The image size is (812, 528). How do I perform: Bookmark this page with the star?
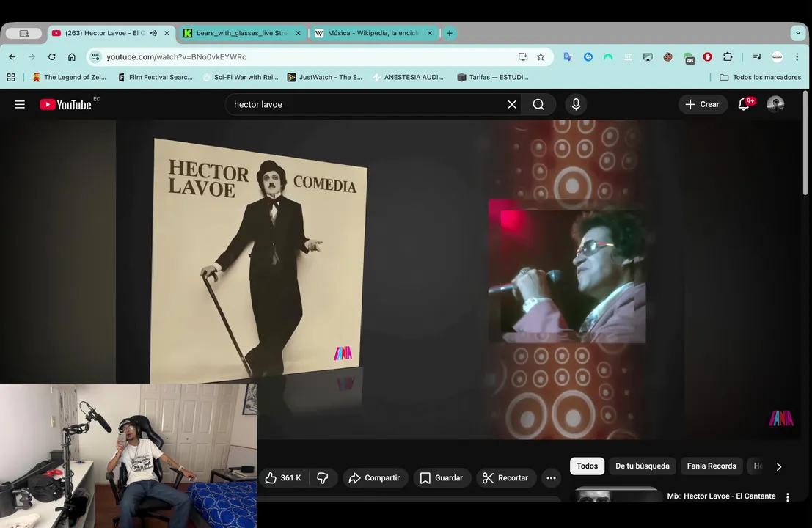click(541, 57)
